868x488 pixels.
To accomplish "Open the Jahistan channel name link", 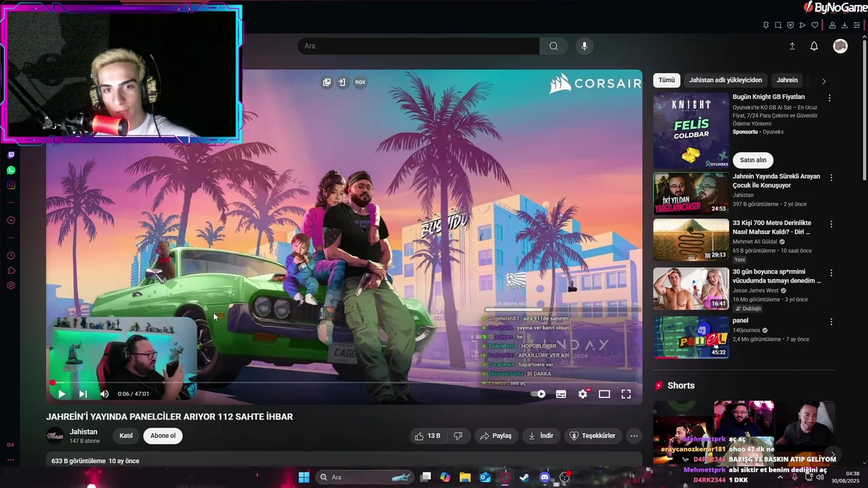I will pos(83,432).
